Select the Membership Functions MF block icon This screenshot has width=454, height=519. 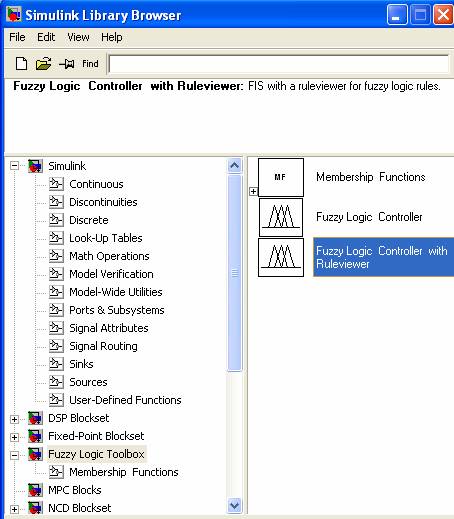[x=281, y=177]
